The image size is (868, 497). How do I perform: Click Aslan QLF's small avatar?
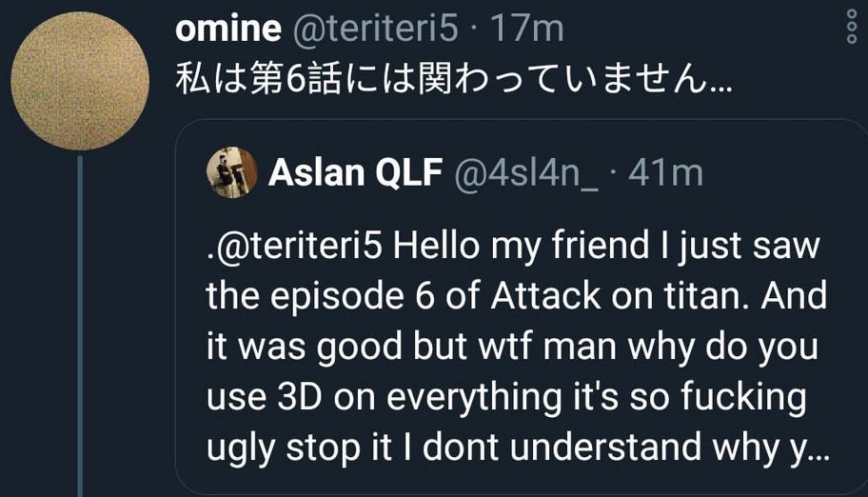[228, 172]
